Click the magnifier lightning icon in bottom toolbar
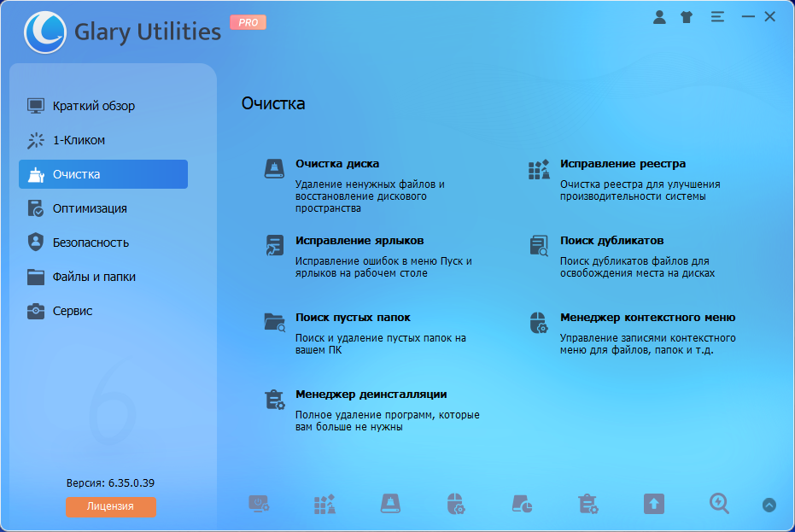Viewport: 795px width, 532px height. (719, 504)
